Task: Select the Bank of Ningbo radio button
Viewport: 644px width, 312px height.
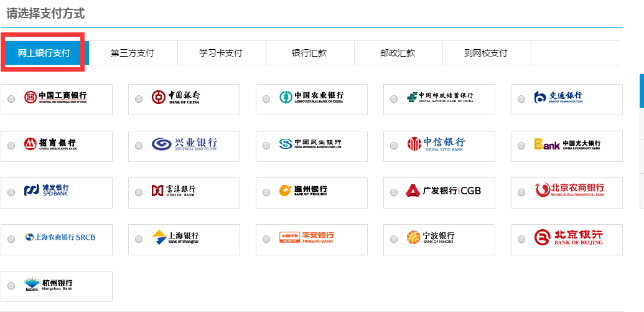Action: (394, 239)
